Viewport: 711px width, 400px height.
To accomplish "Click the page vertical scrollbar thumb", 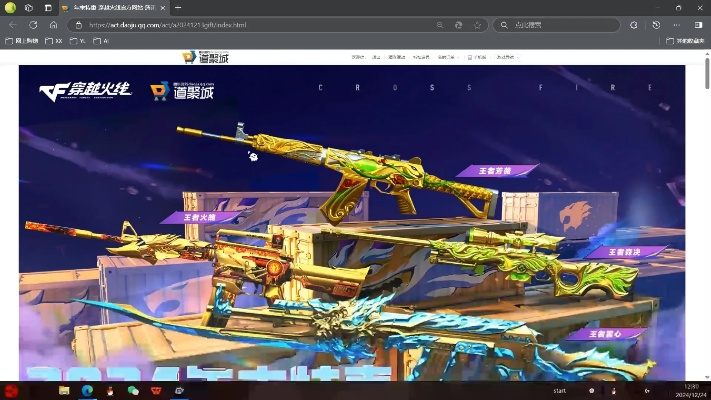I will pyautogui.click(x=707, y=73).
